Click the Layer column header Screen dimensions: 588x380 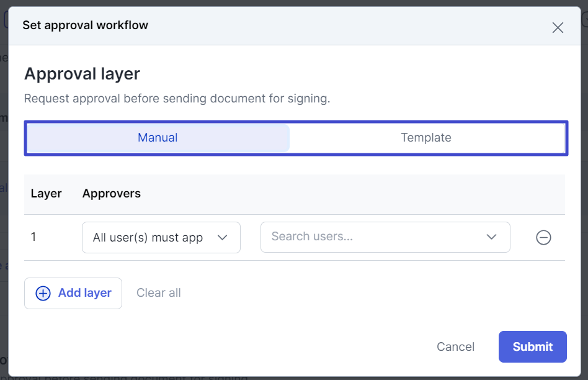pos(47,194)
